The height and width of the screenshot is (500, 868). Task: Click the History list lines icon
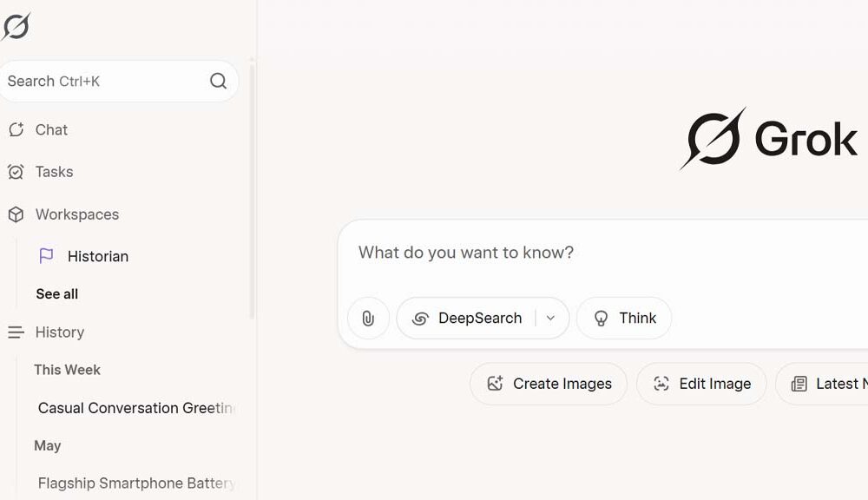(16, 332)
